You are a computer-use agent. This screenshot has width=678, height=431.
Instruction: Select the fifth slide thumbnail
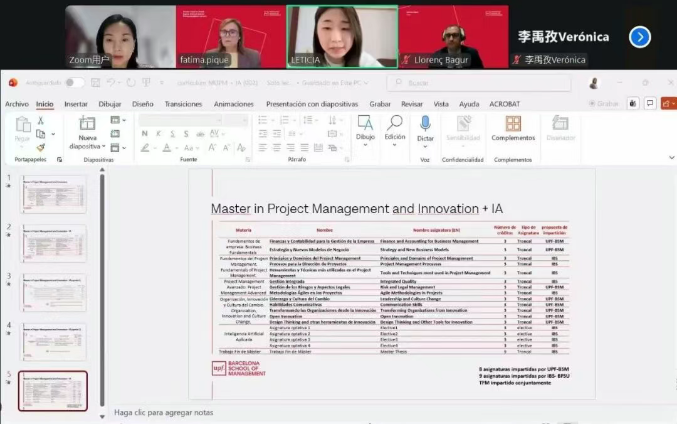pos(53,389)
